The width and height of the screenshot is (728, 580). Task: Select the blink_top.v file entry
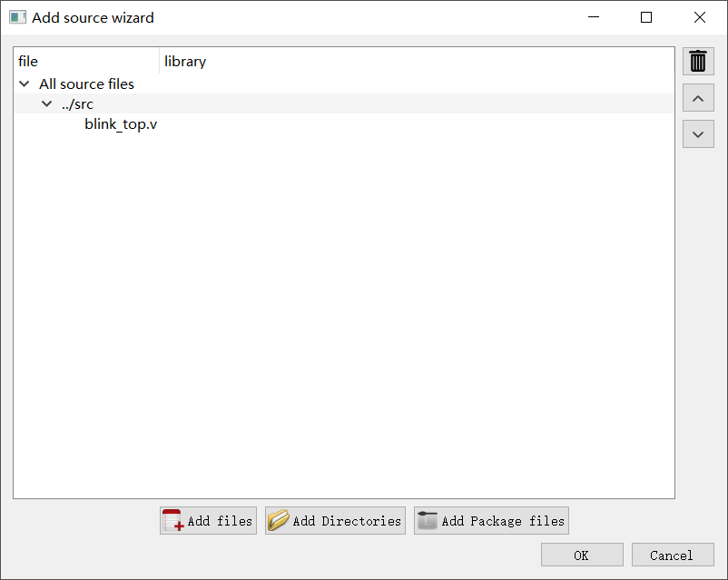(121, 124)
